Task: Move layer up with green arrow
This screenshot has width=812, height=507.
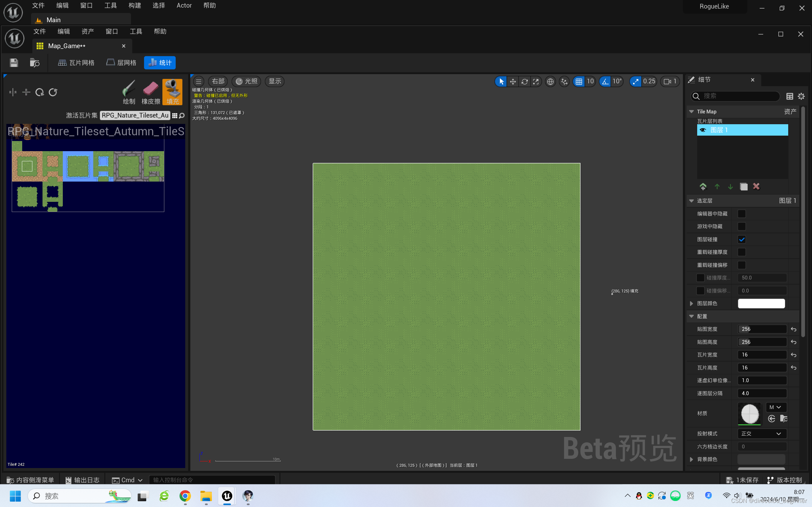Action: point(717,186)
